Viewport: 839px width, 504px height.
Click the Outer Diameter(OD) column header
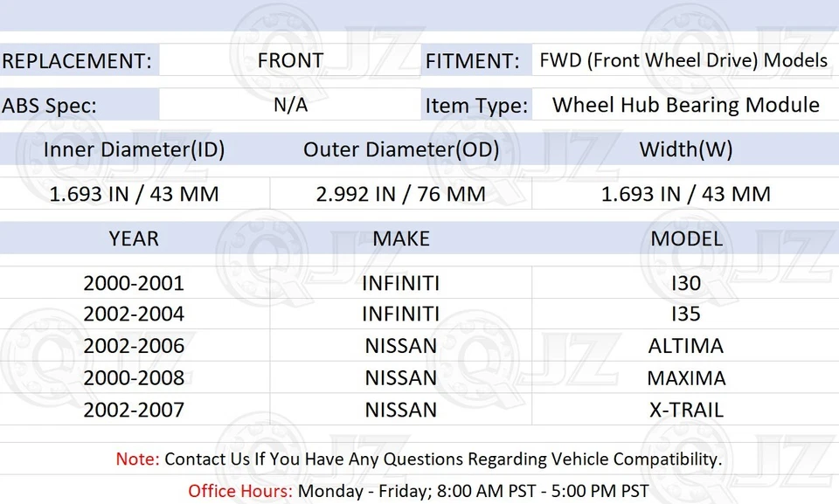401,149
